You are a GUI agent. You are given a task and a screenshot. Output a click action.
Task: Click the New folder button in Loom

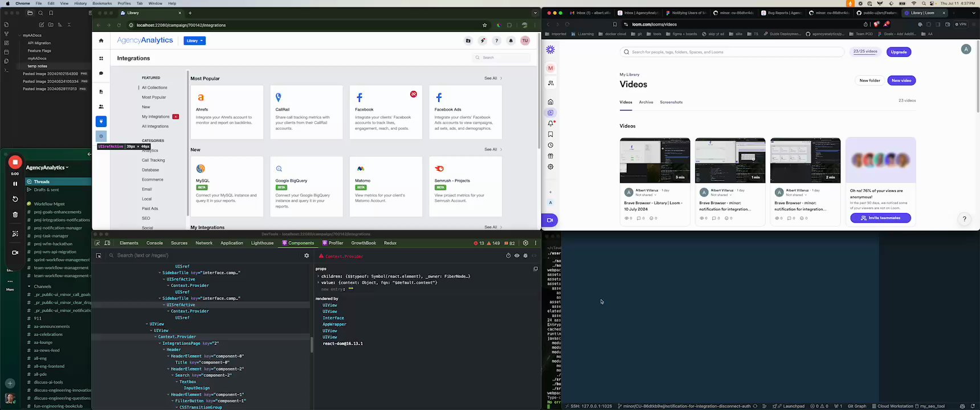click(x=869, y=81)
